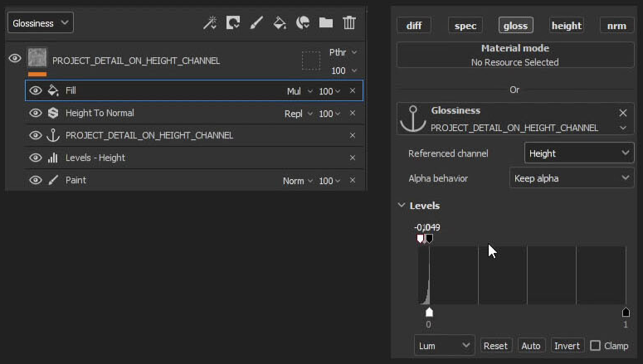643x364 pixels.
Task: Delete layer with the trash icon
Action: tap(349, 23)
